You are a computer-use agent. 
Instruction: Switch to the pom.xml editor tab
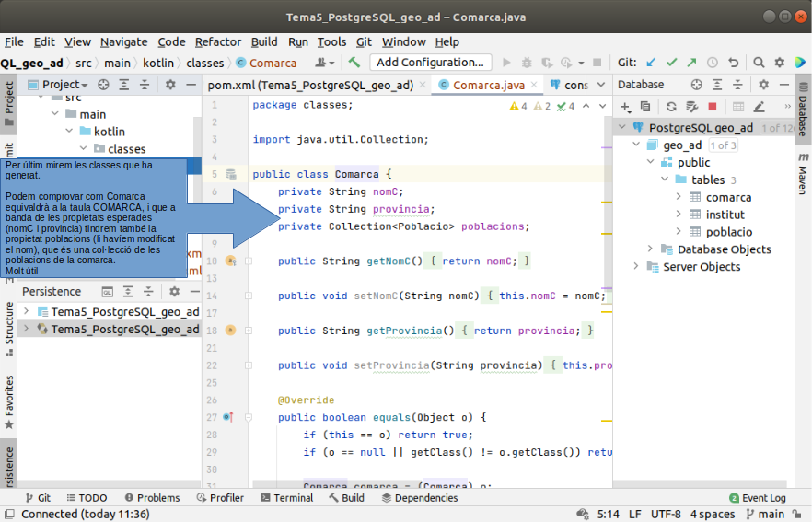[x=310, y=85]
